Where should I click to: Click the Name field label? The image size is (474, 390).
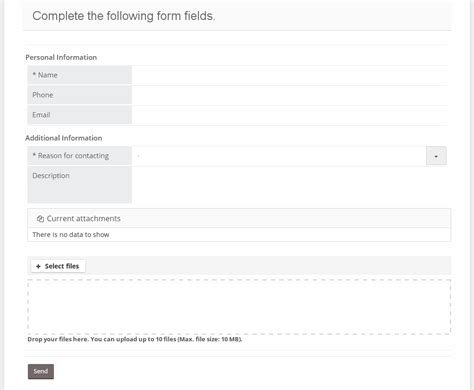tap(45, 75)
